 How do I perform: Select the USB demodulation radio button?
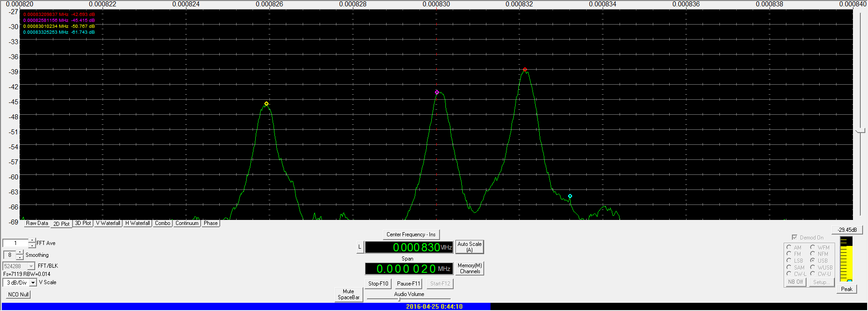click(x=812, y=260)
